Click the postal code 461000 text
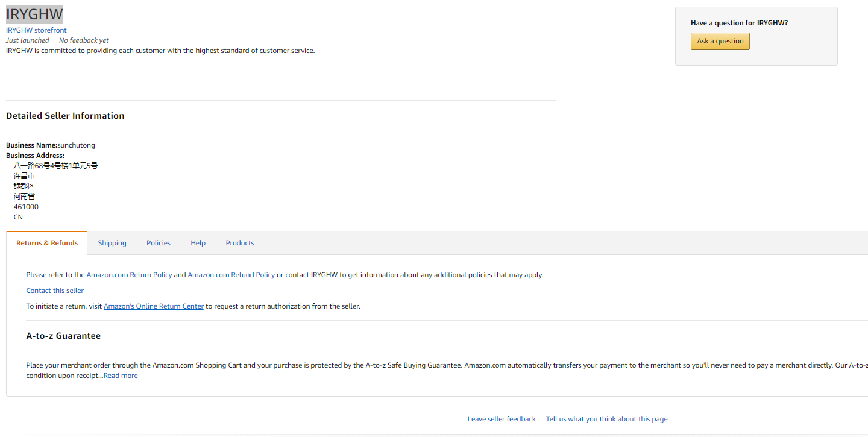Viewport: 868px width, 437px height. [26, 207]
